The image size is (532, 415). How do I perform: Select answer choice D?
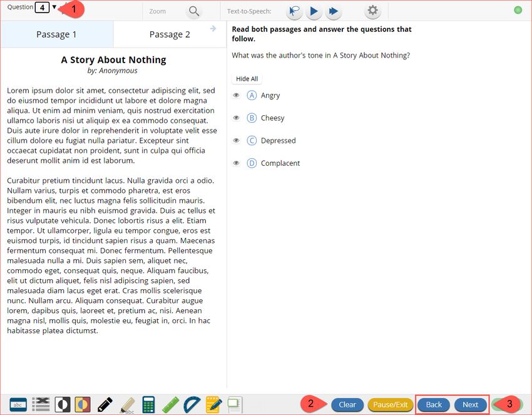[252, 163]
